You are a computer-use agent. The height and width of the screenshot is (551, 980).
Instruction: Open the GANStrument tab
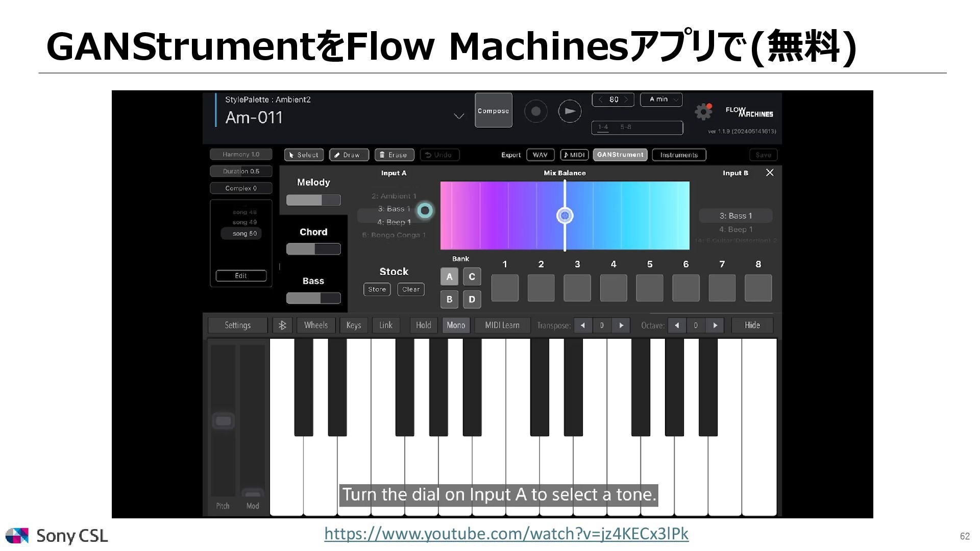tap(620, 155)
